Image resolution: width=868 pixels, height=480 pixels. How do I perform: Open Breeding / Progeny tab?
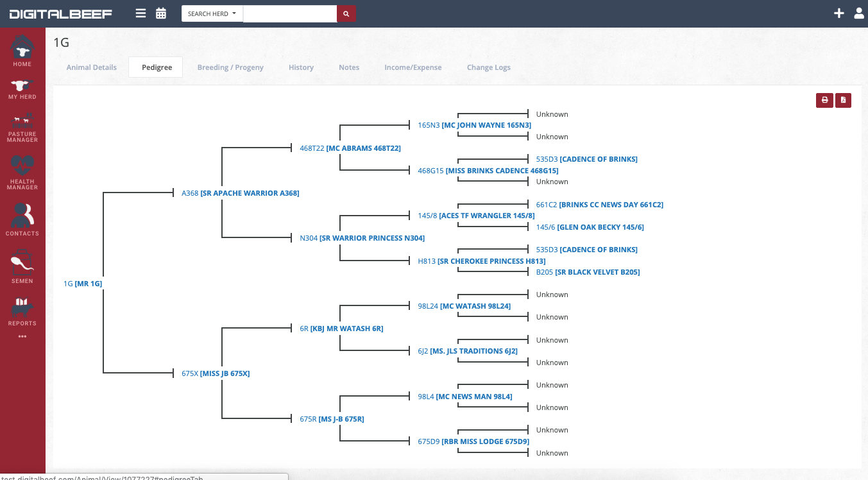click(x=230, y=67)
